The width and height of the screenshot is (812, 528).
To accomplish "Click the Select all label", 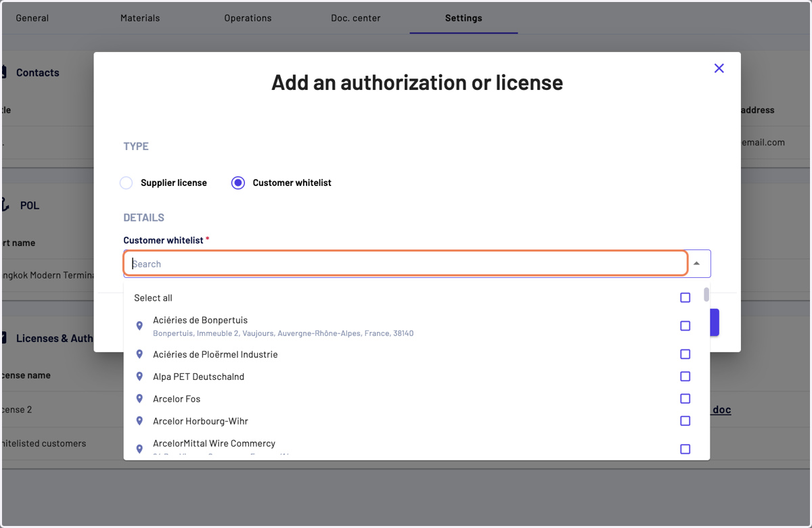I will click(153, 297).
